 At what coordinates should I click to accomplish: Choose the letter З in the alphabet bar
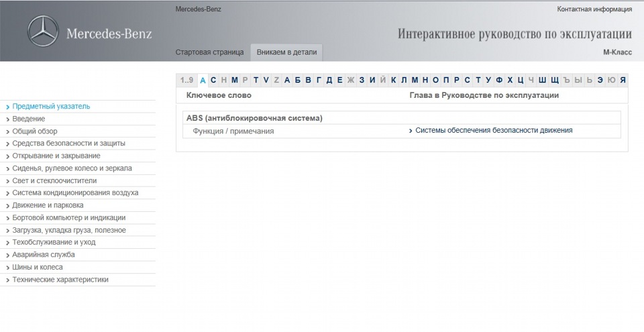[362, 80]
